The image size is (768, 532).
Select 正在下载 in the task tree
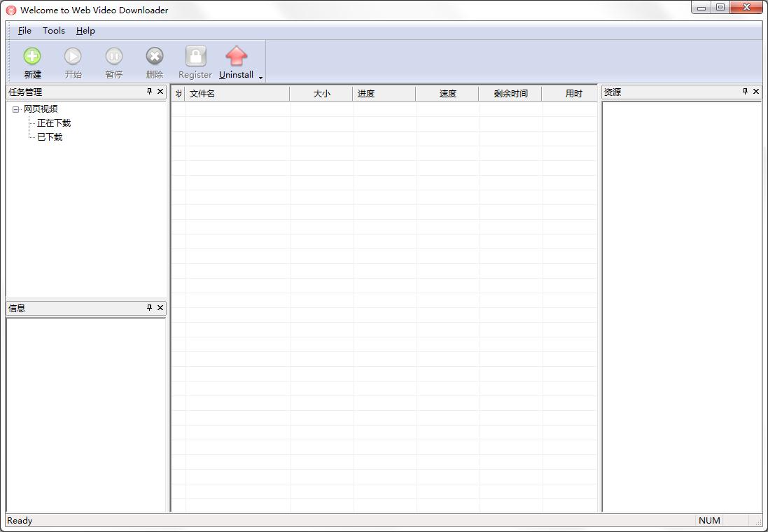click(x=54, y=123)
